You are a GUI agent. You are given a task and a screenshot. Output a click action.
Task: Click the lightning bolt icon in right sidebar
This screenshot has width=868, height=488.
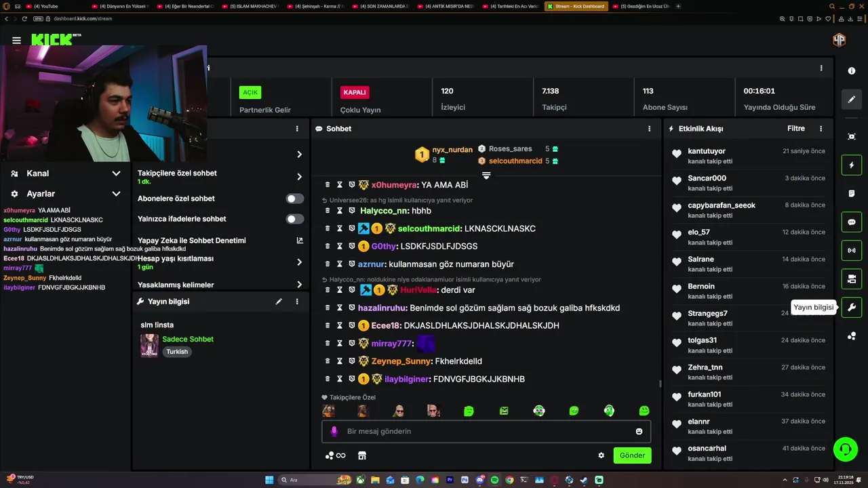[852, 165]
